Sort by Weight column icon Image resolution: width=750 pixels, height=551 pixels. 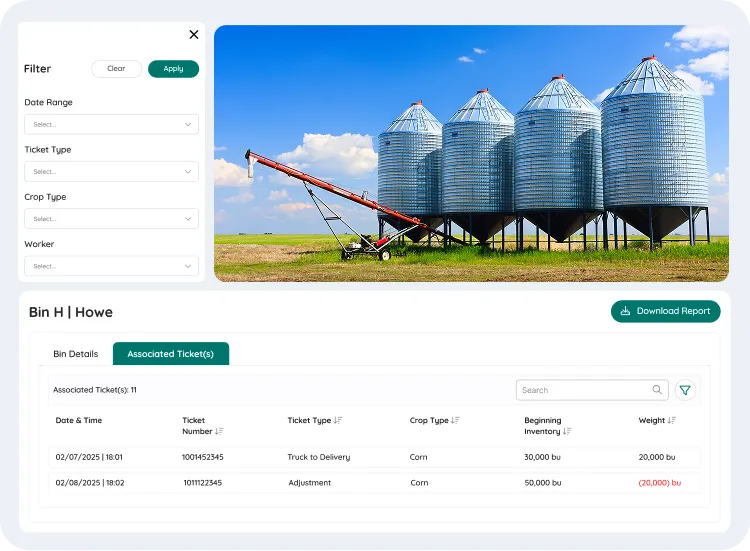pos(672,420)
